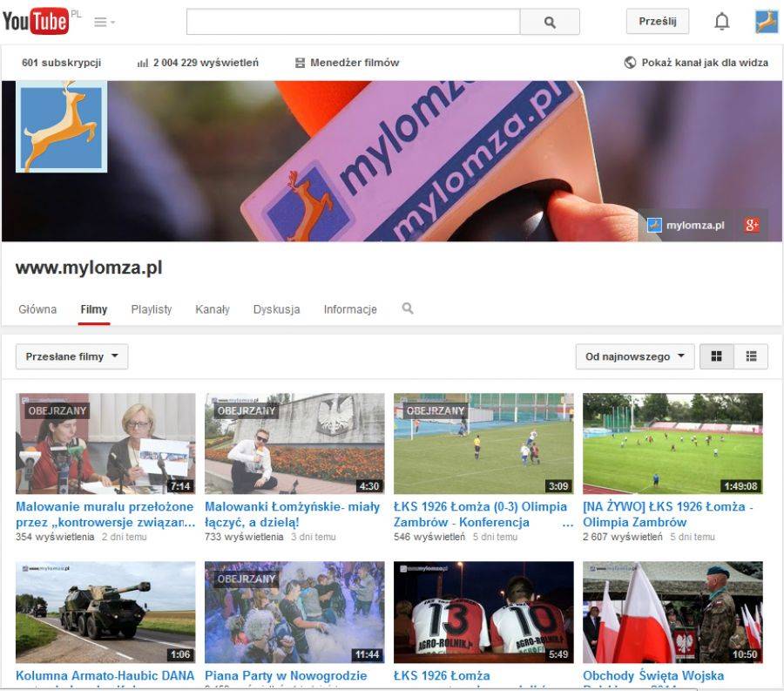Open the notifications bell
This screenshot has width=784, height=691.
(721, 22)
